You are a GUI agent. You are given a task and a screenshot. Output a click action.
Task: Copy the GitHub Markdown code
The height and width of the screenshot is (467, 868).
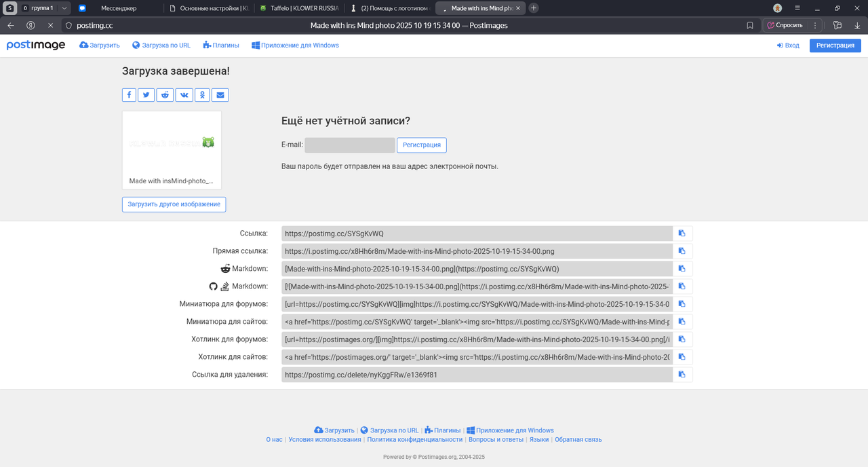682,286
